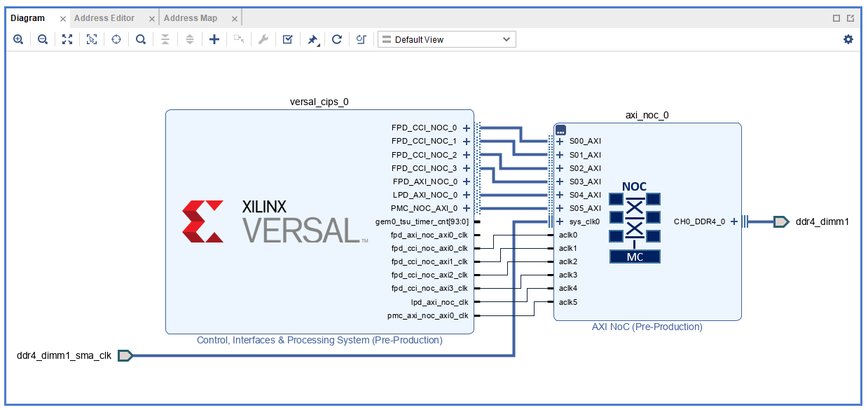The image size is (868, 410).
Task: Click the Make External icon
Action: 239,39
